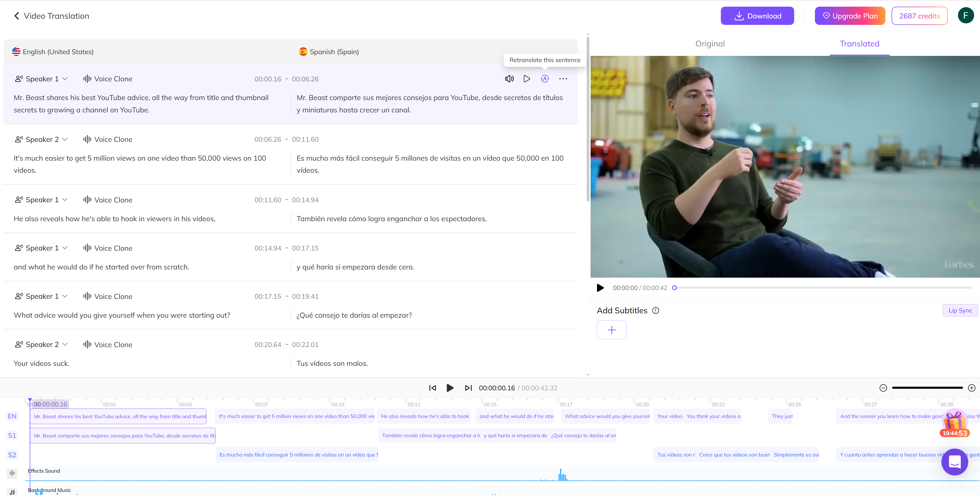This screenshot has height=496, width=980.
Task: Zoom in timeline with plus icon
Action: click(971, 388)
